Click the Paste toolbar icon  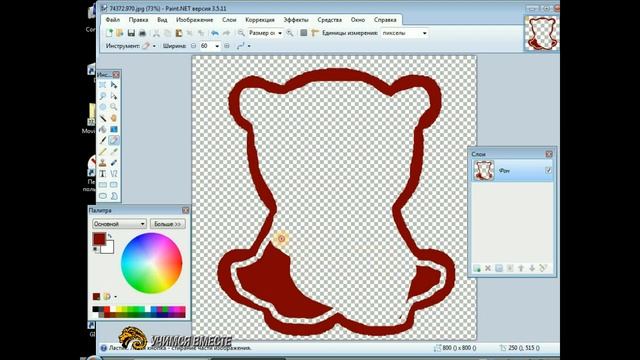179,33
